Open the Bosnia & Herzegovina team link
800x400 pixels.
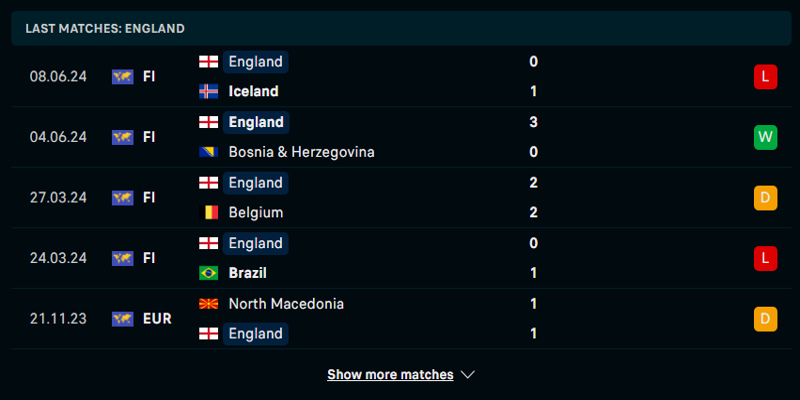301,152
